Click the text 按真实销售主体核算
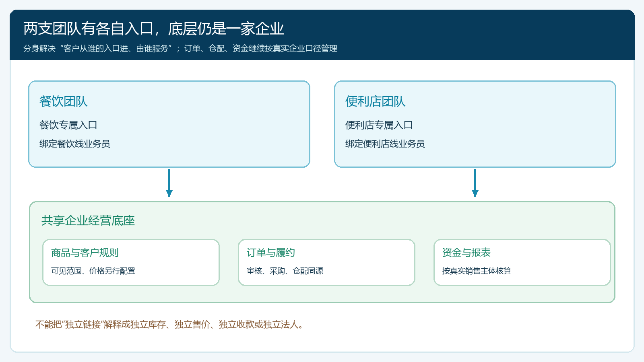 click(477, 271)
